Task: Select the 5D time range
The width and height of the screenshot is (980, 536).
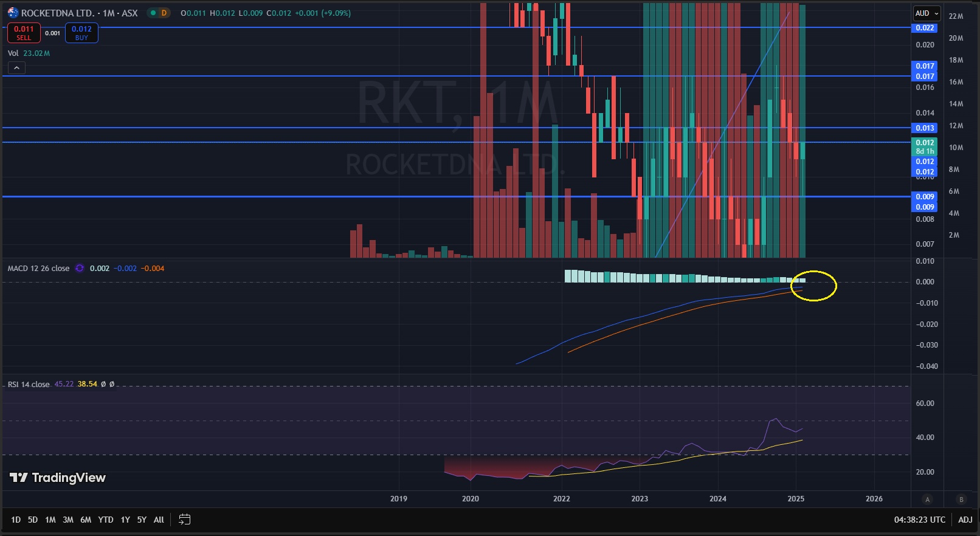Action: (x=33, y=520)
